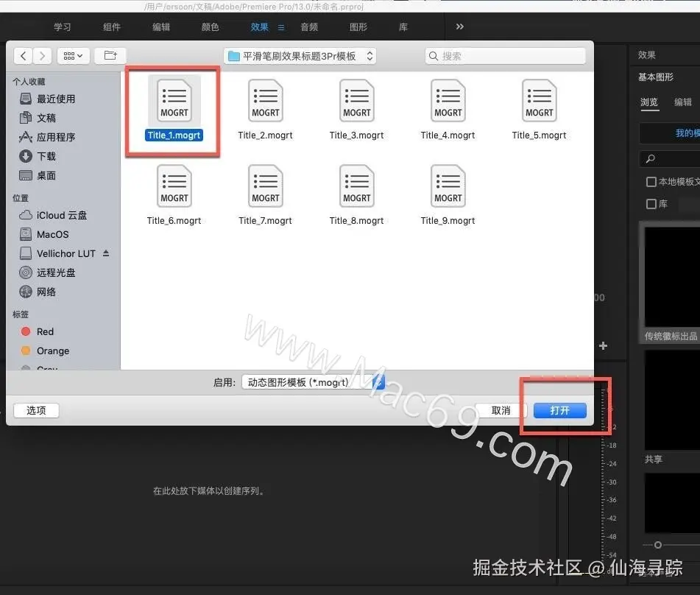Open the 启用 file type dropdown
Image resolution: width=700 pixels, height=595 pixels.
[x=313, y=382]
